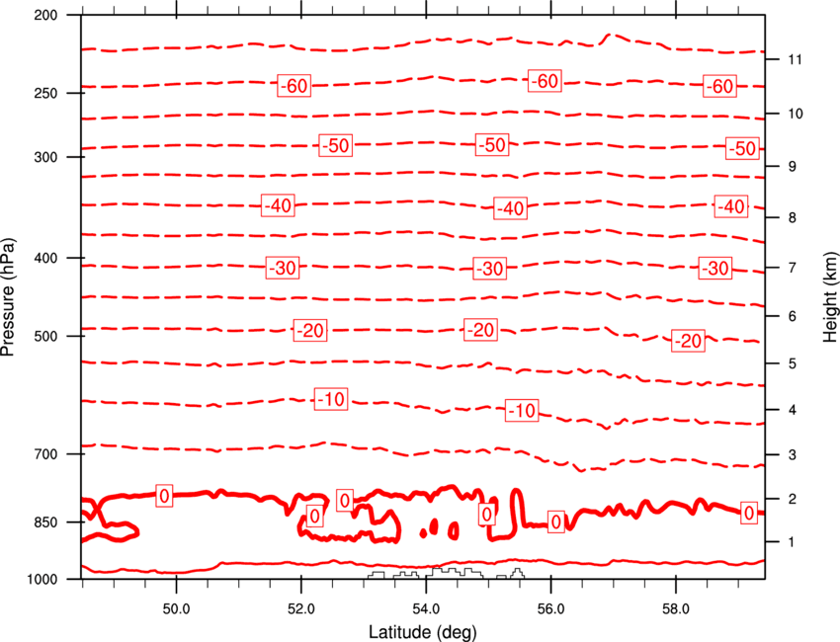Click the 'Pressure (hPa)' axis title
Viewport: 840px width, 642px height.
(8, 297)
